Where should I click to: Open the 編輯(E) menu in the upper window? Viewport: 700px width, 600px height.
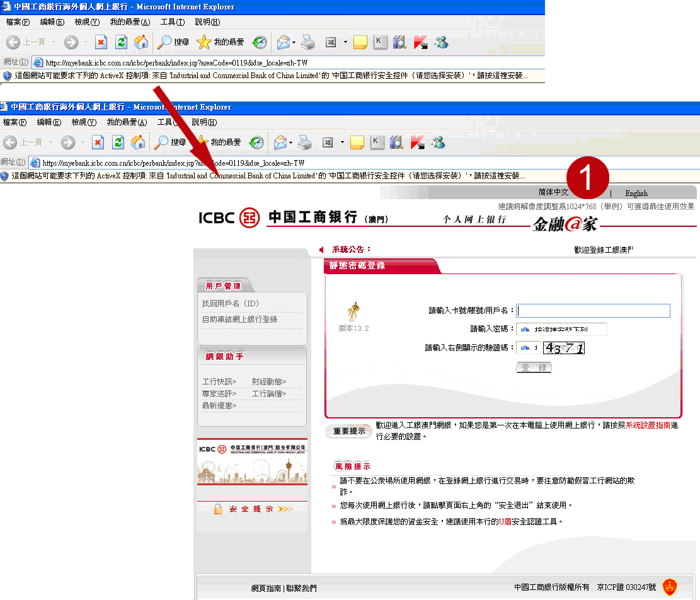(52, 22)
